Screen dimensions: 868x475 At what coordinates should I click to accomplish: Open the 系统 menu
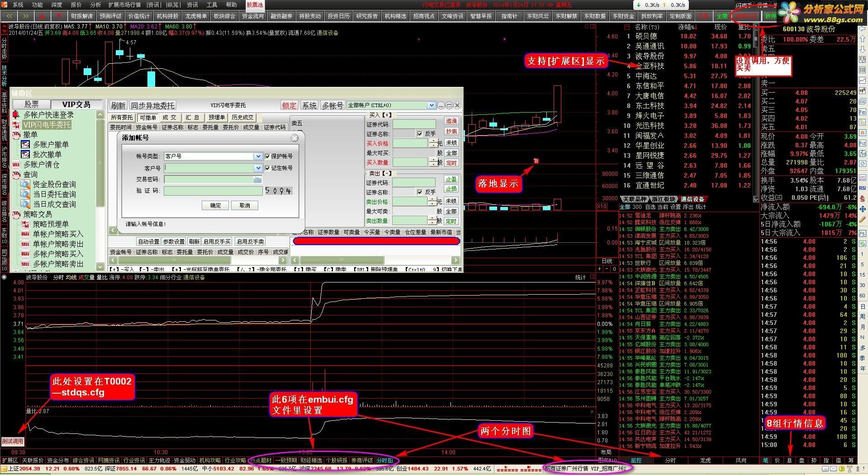point(18,5)
